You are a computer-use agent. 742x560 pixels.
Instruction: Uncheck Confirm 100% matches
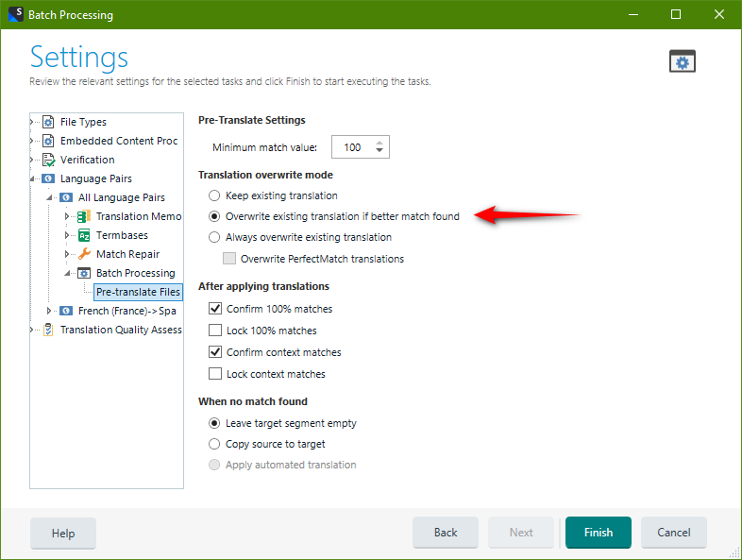tap(215, 309)
